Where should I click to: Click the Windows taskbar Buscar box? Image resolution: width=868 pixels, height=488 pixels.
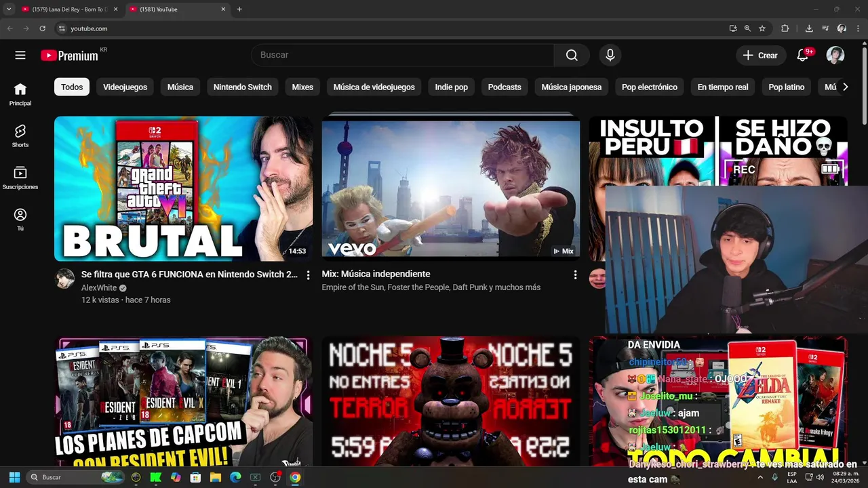[75, 477]
